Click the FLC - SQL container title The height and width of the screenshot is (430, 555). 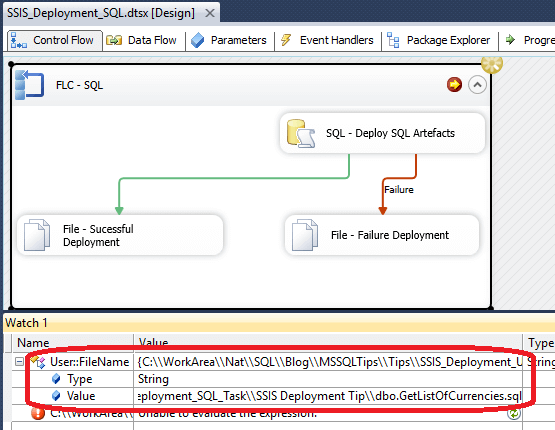coord(80,85)
